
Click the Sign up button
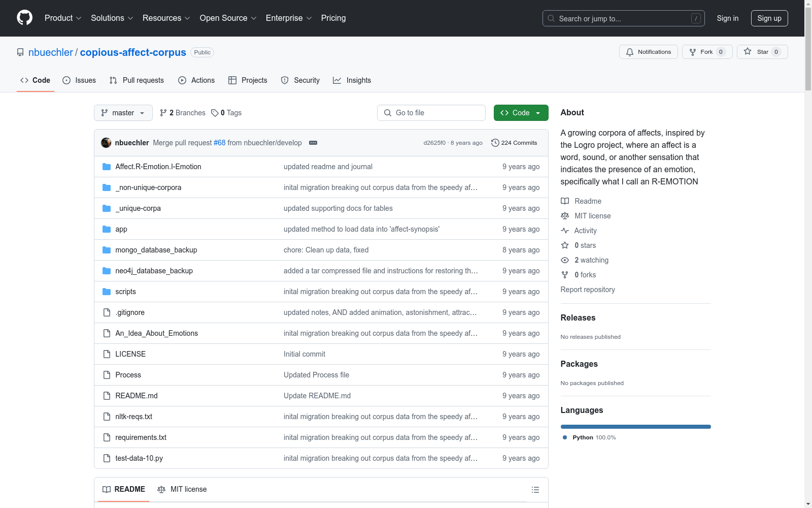click(769, 18)
